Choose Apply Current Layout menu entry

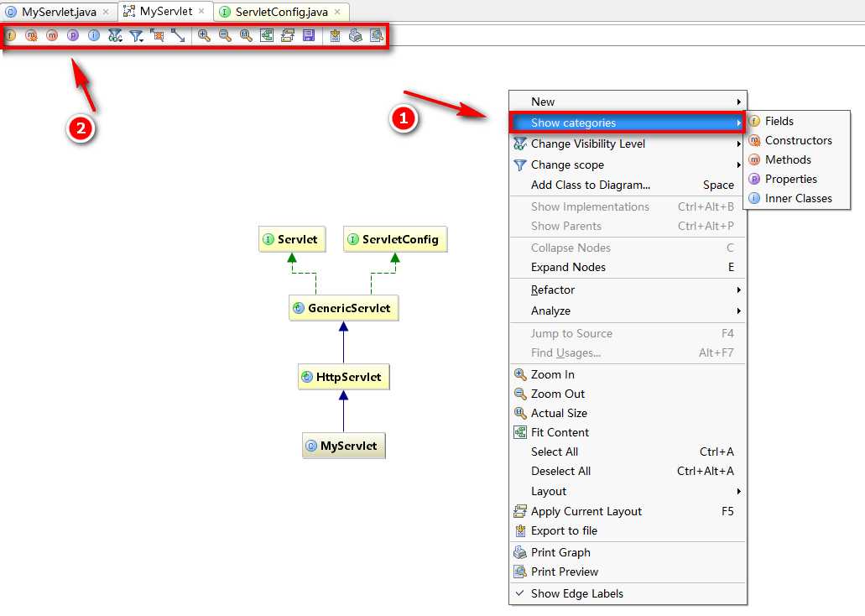tap(628, 511)
